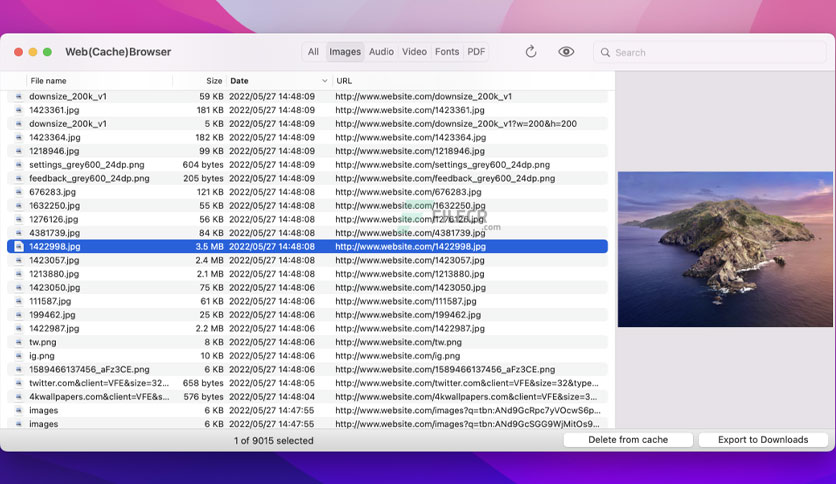Click the 3.5 MB size cell
This screenshot has height=484, width=836.
(210, 247)
